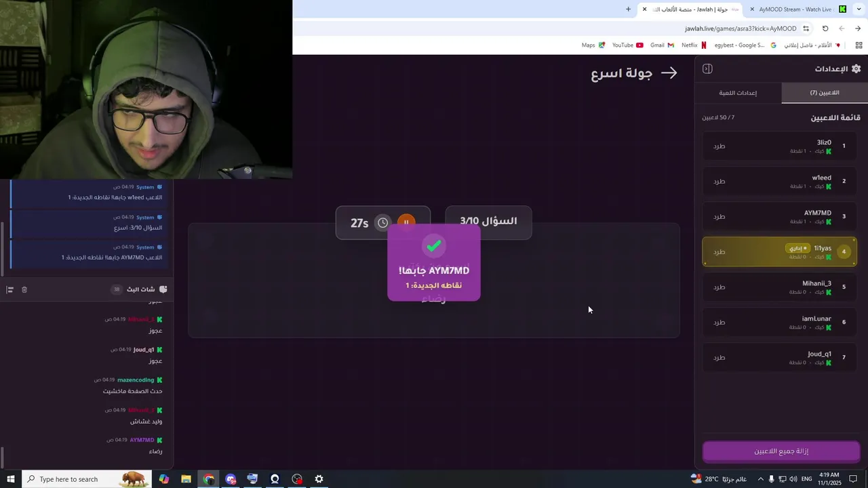868x488 pixels.
Task: Kick player iamLunar using طرد
Action: click(x=719, y=322)
